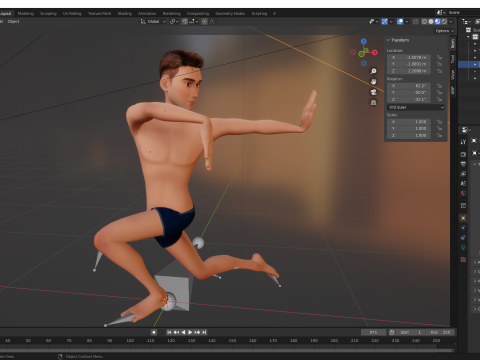Click the Scale X value field
The width and height of the screenshot is (480, 360).
(409, 122)
